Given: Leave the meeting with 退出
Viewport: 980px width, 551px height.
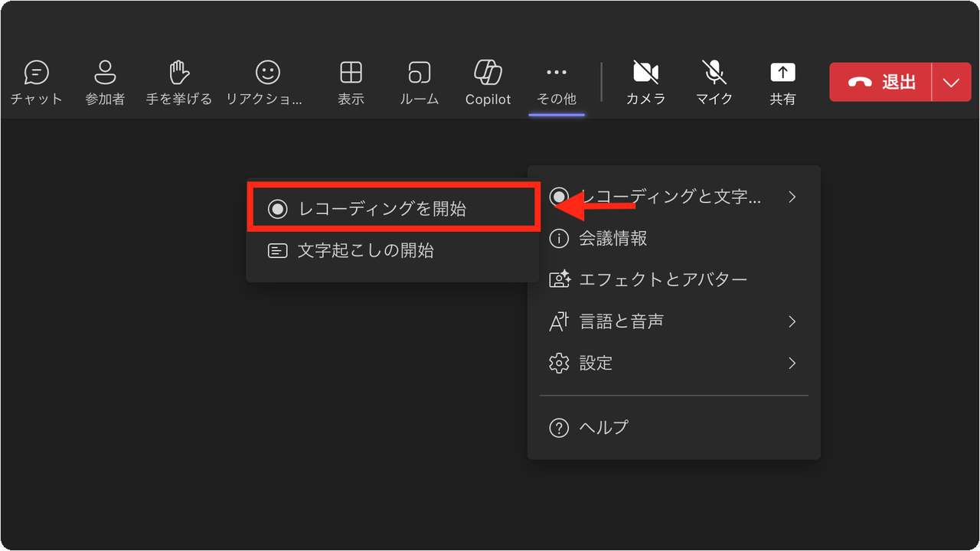Looking at the screenshot, I should tap(880, 82).
